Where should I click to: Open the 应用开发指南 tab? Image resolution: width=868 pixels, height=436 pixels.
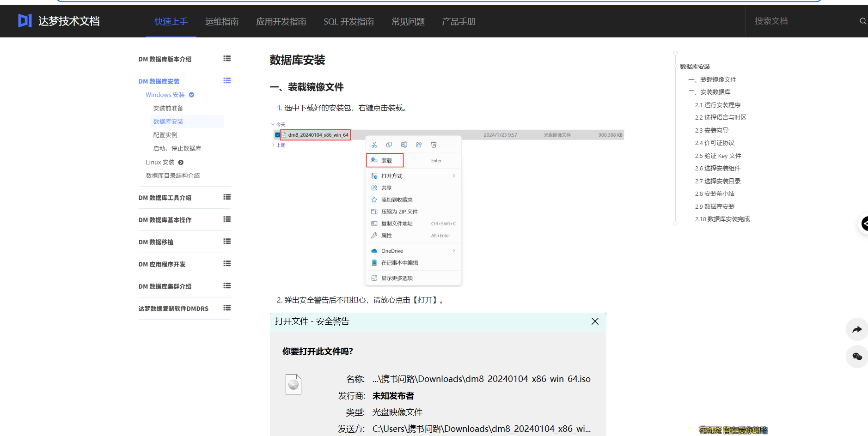click(281, 22)
